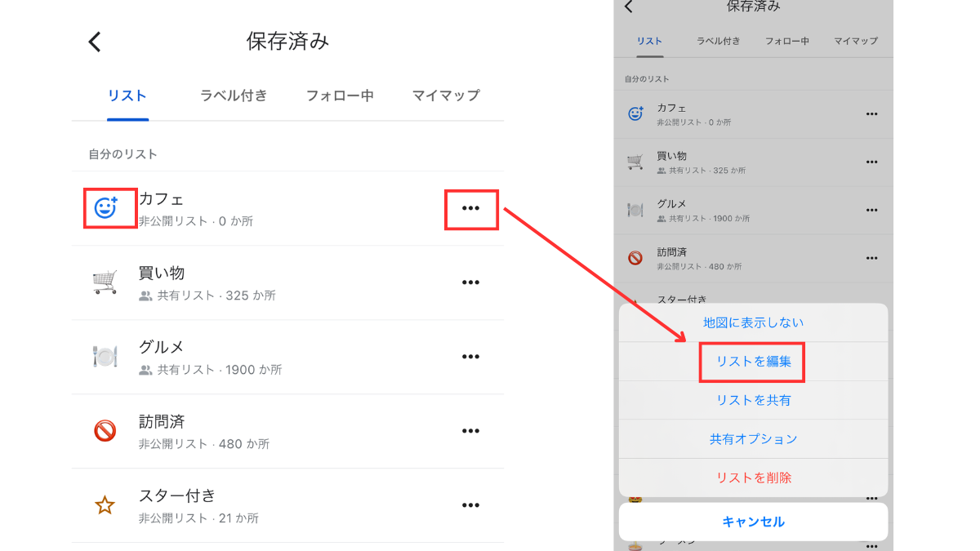The image size is (980, 551).
Task: Tap the スター付き star icon in left panel
Action: 105,505
